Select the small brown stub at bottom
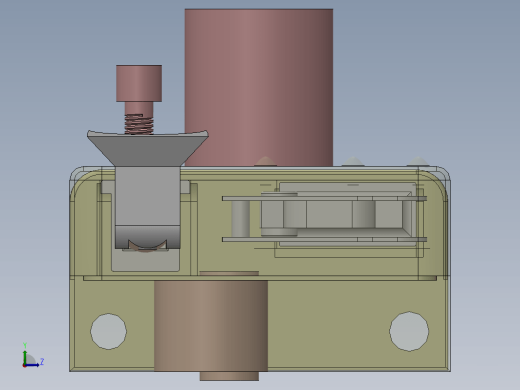 tap(229, 376)
